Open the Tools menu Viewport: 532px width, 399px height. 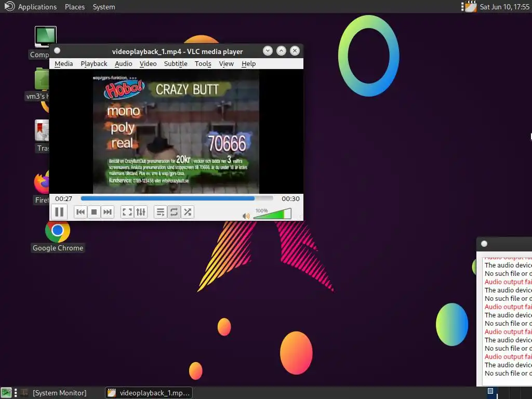(203, 64)
